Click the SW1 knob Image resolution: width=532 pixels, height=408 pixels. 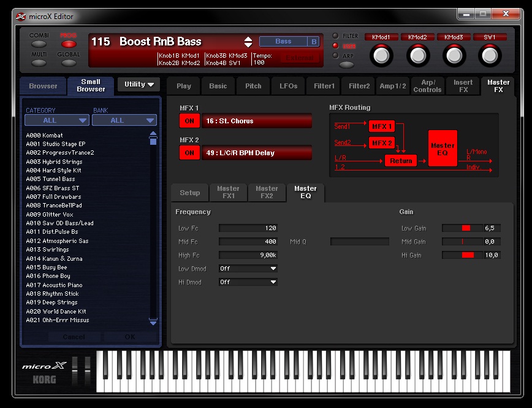click(490, 56)
